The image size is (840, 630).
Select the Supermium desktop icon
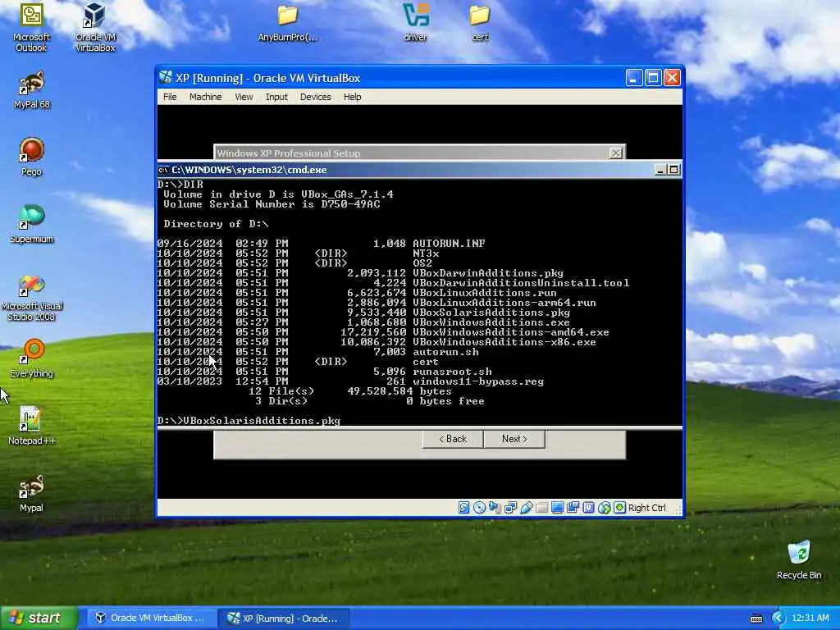(x=32, y=224)
